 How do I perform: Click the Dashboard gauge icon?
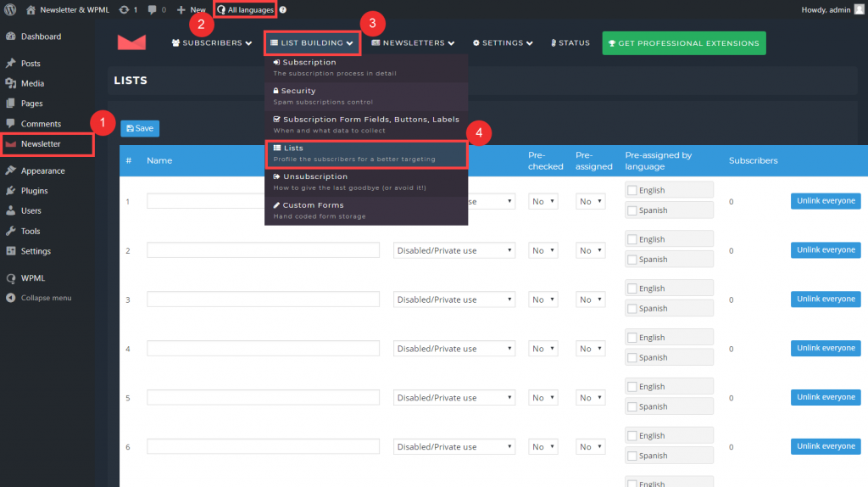pyautogui.click(x=10, y=36)
